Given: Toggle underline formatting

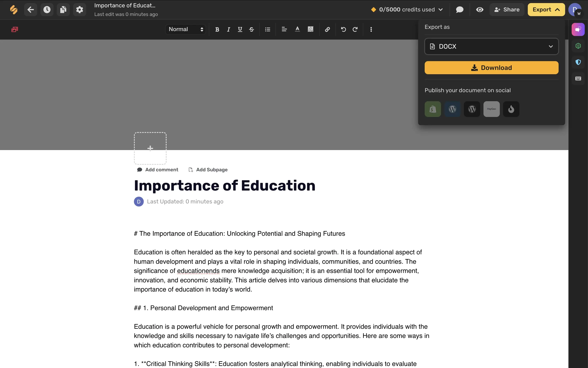Looking at the screenshot, I should 240,29.
